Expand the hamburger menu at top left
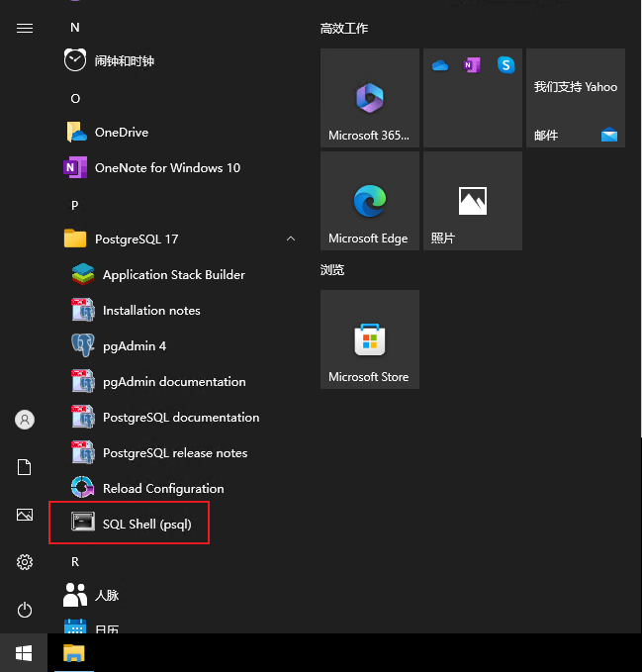The image size is (642, 672). [25, 29]
